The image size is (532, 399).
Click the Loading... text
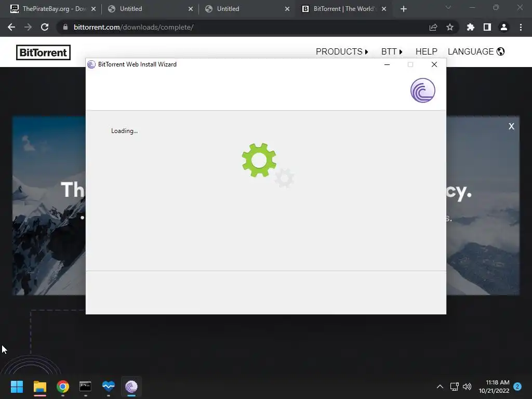point(124,131)
